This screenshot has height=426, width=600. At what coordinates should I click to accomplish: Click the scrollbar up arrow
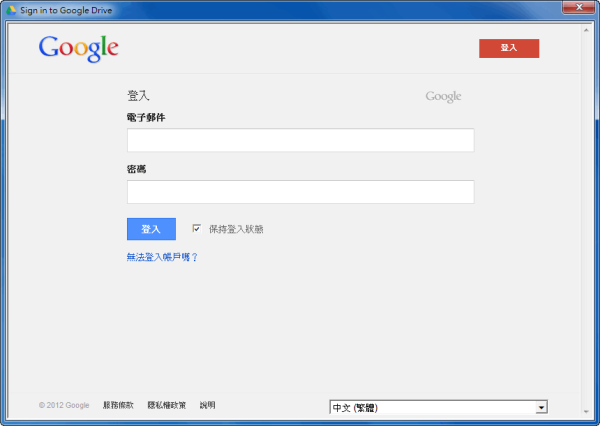point(586,30)
